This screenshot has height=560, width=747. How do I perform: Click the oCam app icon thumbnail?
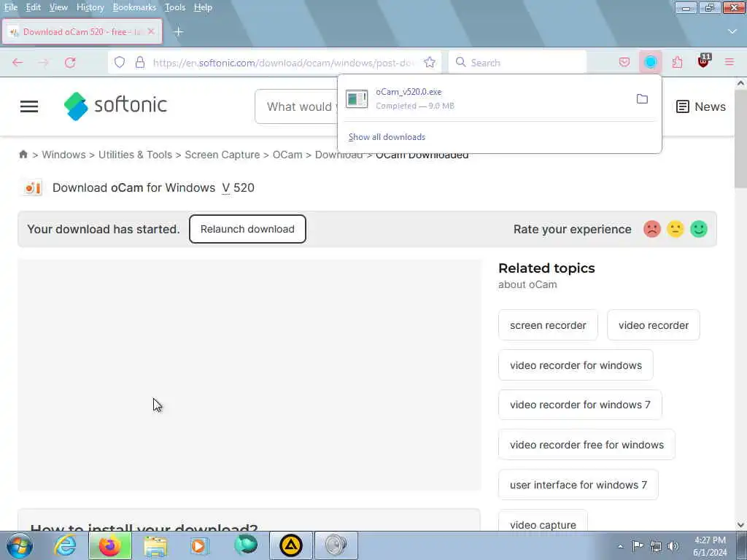click(32, 188)
